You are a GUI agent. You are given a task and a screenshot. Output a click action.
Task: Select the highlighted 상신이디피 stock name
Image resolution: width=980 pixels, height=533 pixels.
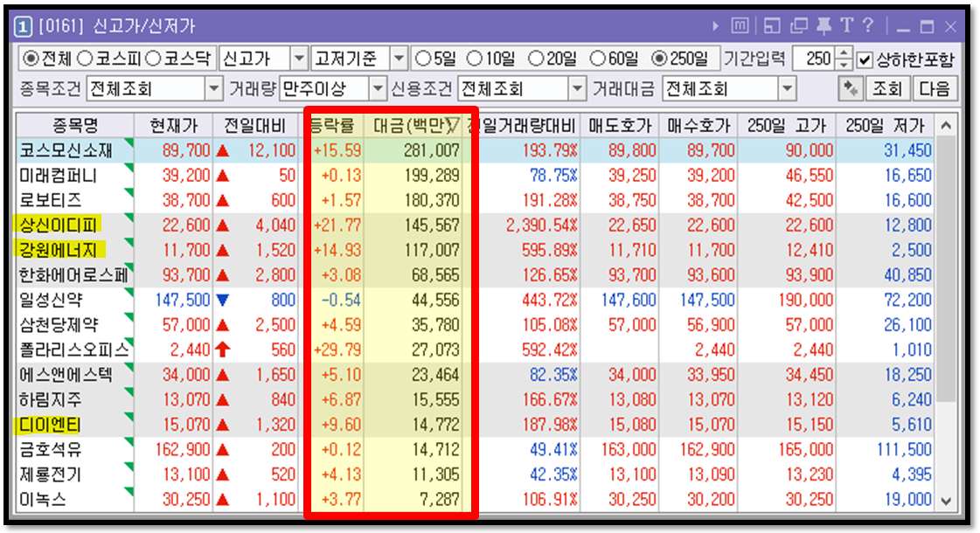58,225
